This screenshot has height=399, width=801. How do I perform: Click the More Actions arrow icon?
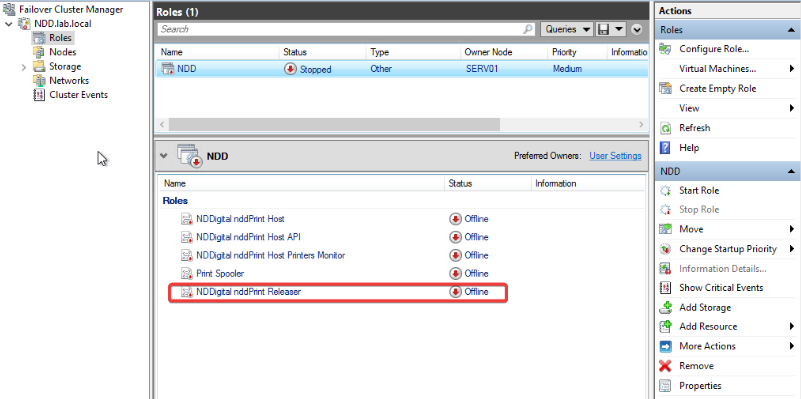tap(665, 346)
